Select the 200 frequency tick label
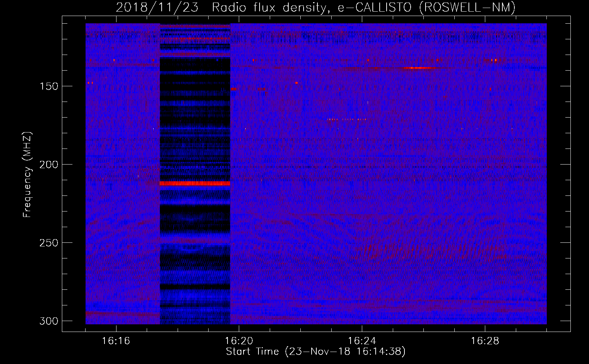Image resolution: width=589 pixels, height=364 pixels. click(x=49, y=165)
